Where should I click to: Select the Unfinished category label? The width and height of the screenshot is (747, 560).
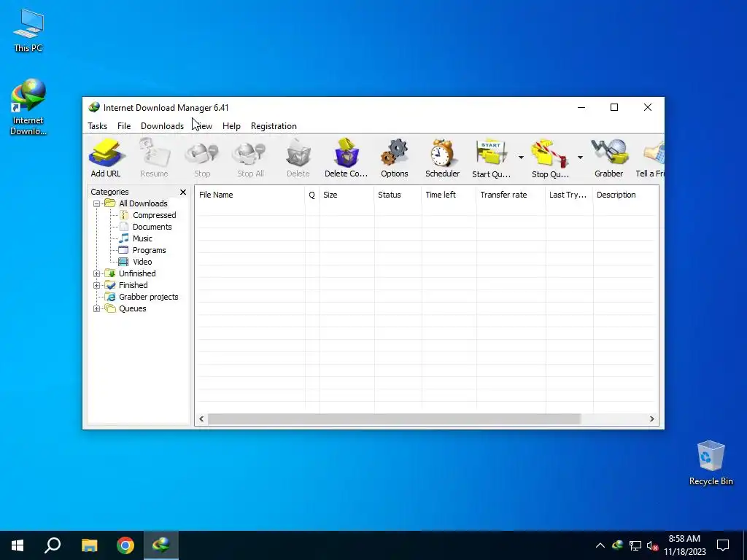click(x=137, y=273)
